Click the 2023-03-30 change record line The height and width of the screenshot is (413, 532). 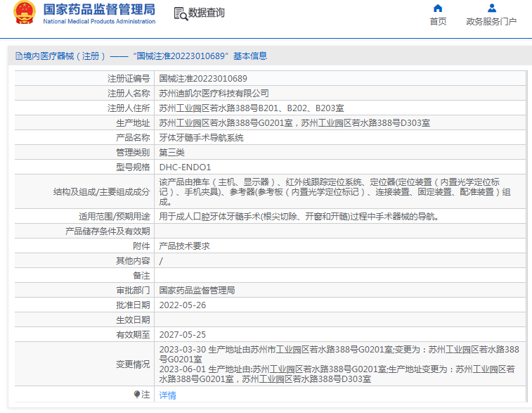click(339, 354)
